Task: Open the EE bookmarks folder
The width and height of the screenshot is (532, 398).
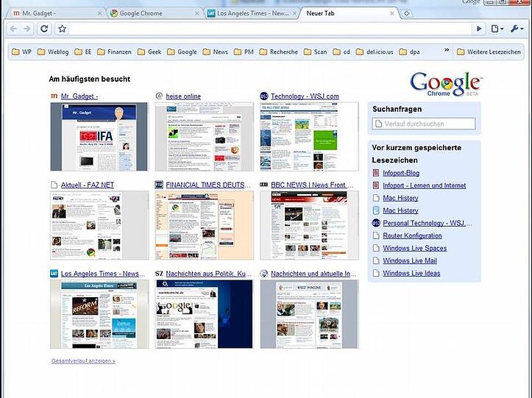Action: 83,52
